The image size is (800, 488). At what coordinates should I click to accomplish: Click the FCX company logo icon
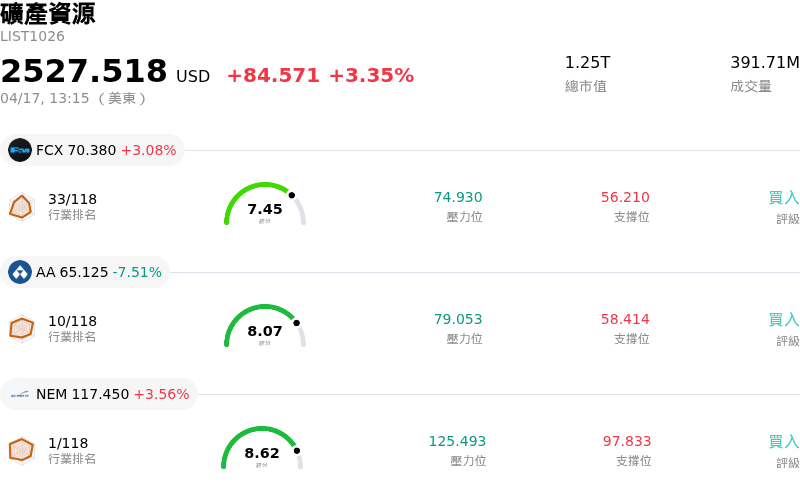point(20,150)
